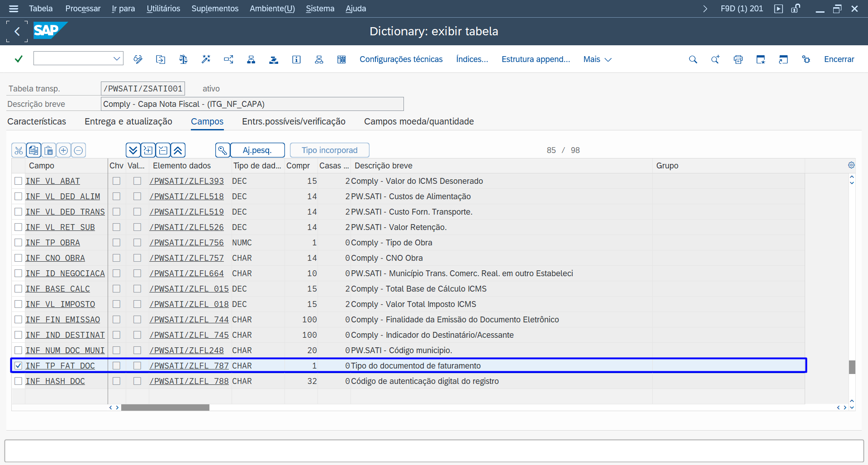Click the horizontal scrollbar thumb under table
This screenshot has width=868, height=465.
tap(165, 407)
